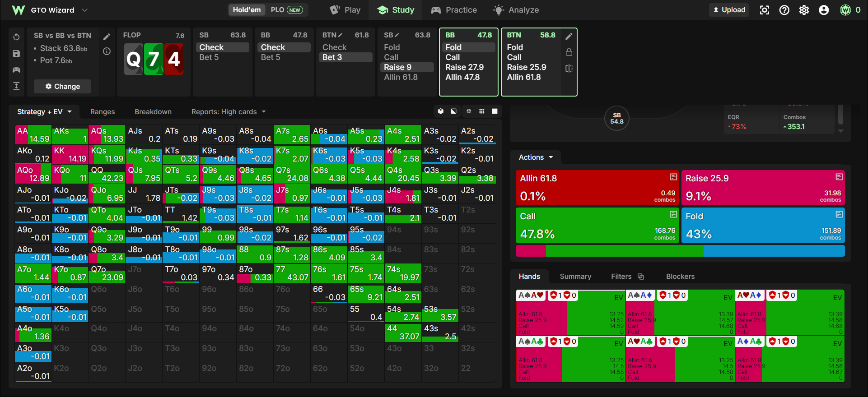This screenshot has width=868, height=397.
Task: Click the green Call segment of strategy bar
Action: point(624,251)
